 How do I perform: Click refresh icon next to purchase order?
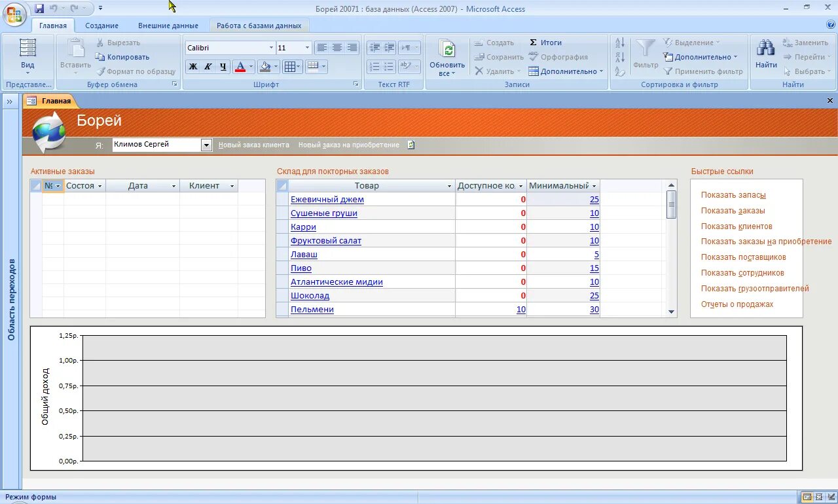coord(411,145)
